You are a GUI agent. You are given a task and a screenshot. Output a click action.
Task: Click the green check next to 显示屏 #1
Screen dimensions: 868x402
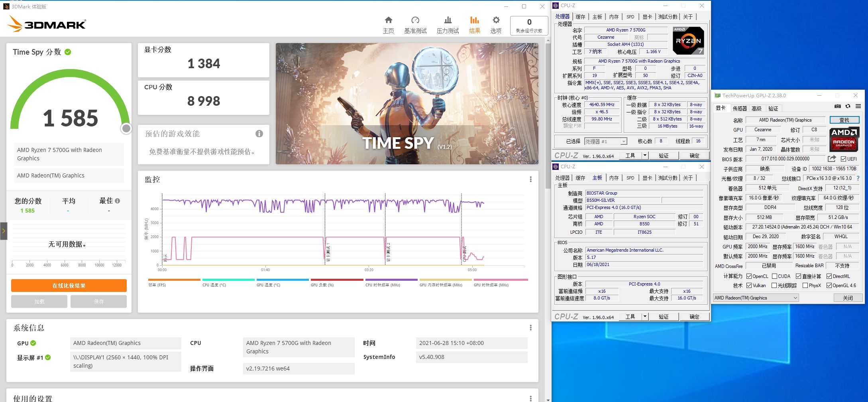tap(48, 357)
